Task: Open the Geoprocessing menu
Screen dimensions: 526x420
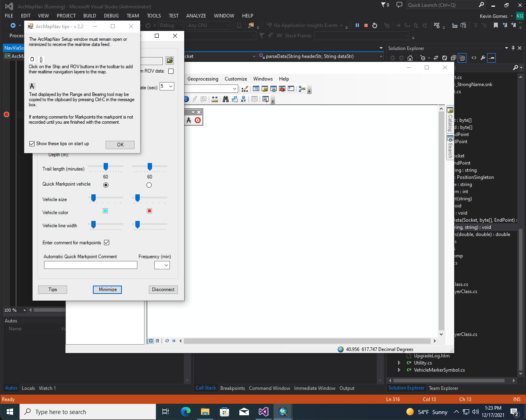Action: pos(203,79)
